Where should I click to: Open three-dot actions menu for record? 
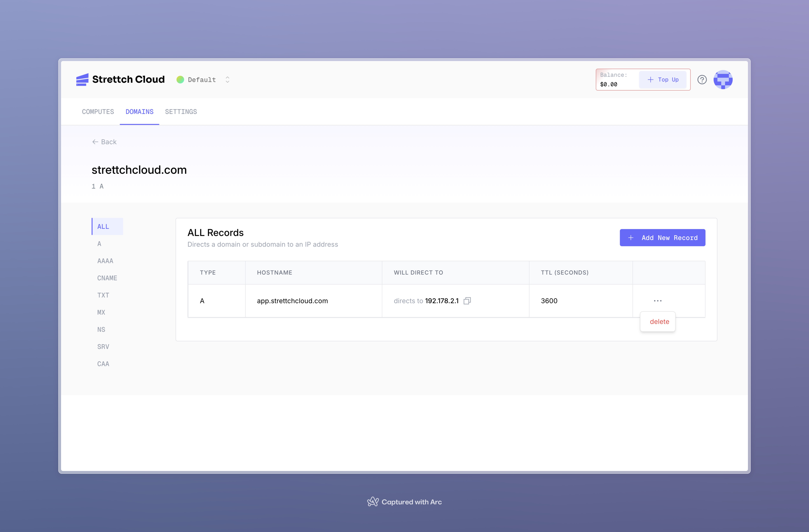tap(657, 301)
